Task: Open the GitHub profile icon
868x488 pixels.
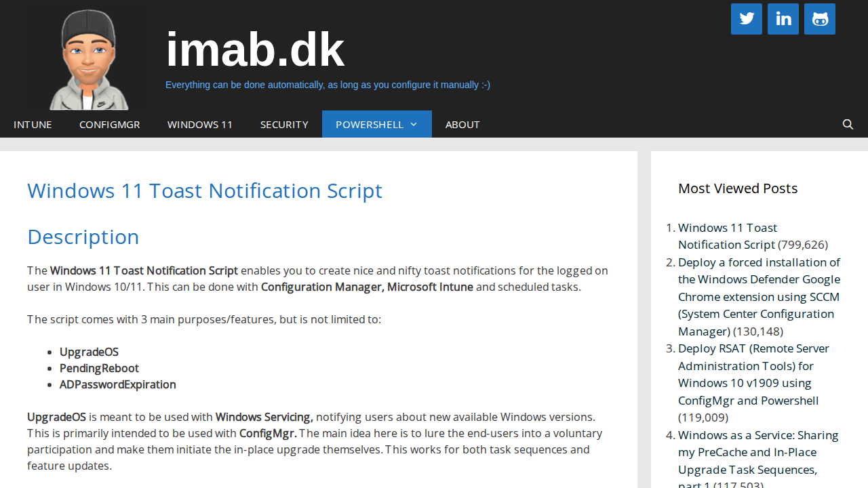Action: (x=820, y=19)
